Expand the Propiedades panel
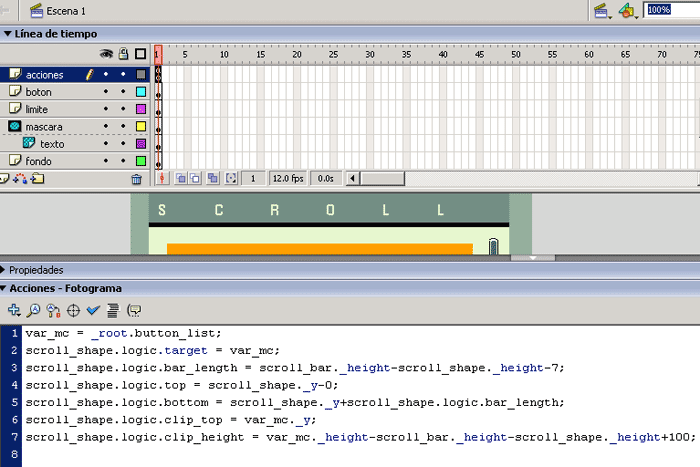The height and width of the screenshot is (467, 700). click(36, 270)
